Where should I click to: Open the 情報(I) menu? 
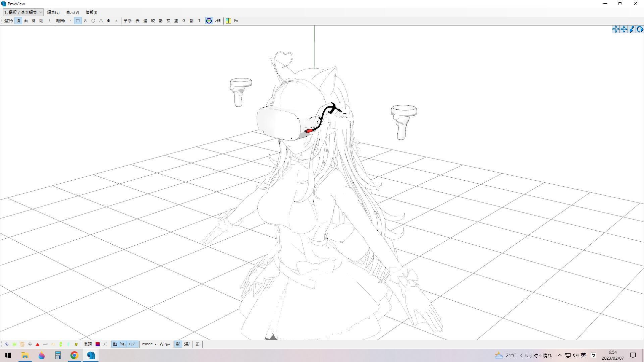(91, 12)
